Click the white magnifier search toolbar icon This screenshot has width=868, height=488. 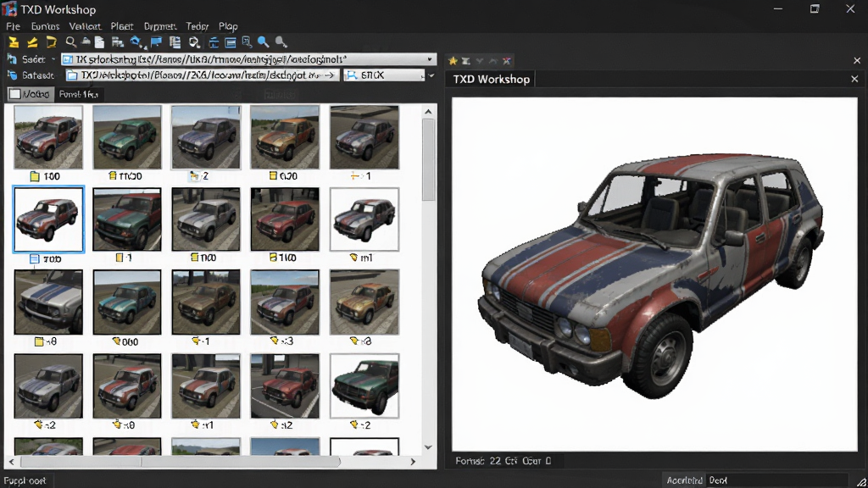(x=71, y=42)
